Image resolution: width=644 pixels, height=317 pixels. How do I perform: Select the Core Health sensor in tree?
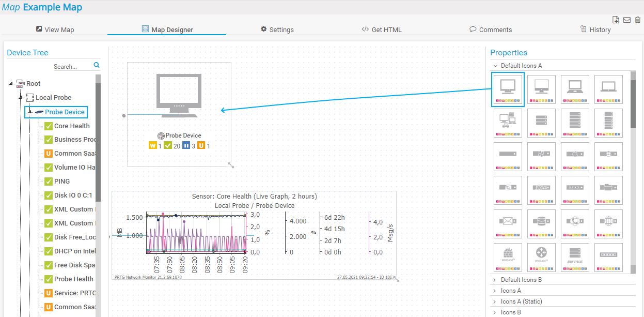71,126
